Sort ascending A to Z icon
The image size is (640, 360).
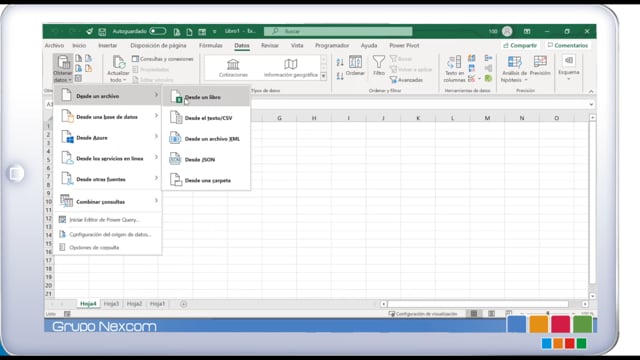coord(340,62)
